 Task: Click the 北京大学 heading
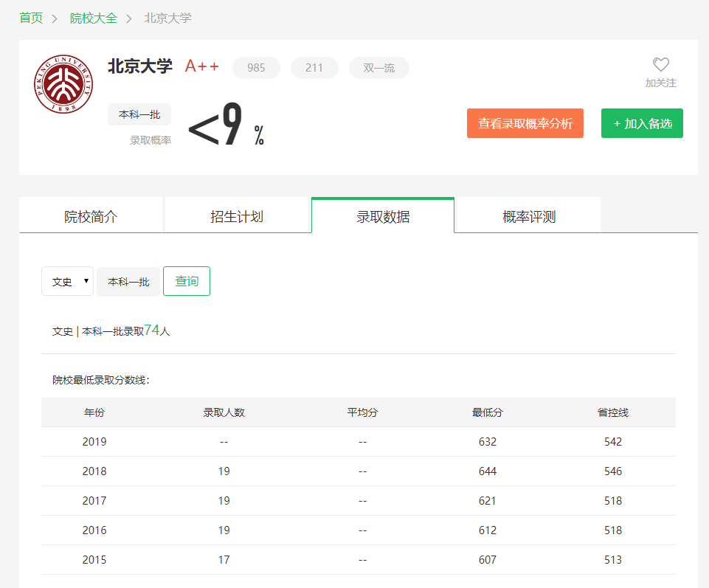coord(140,66)
